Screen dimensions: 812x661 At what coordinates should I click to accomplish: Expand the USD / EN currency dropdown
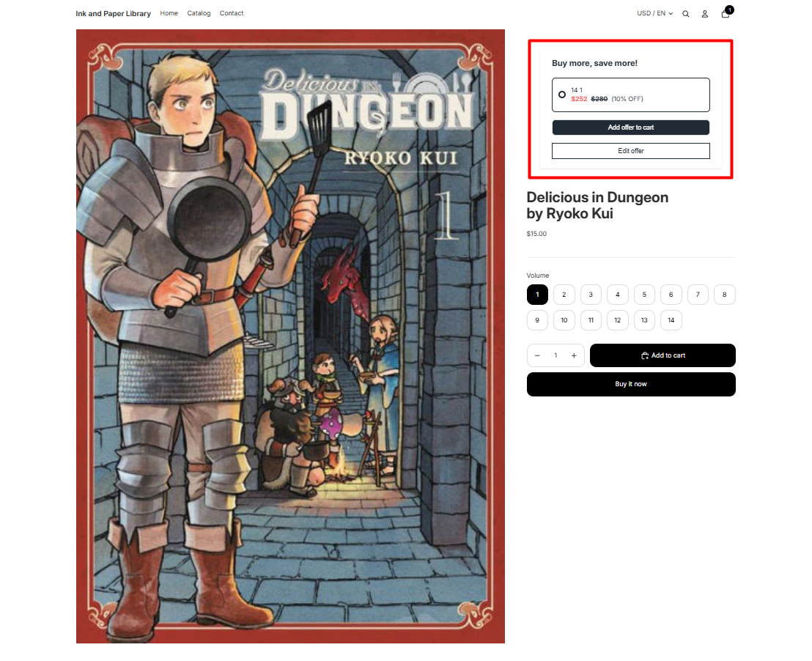[x=654, y=13]
